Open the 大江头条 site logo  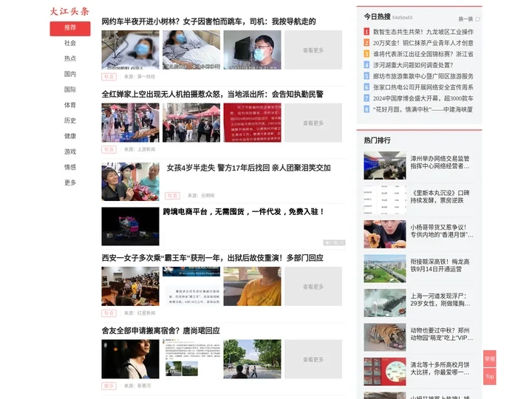pos(69,11)
